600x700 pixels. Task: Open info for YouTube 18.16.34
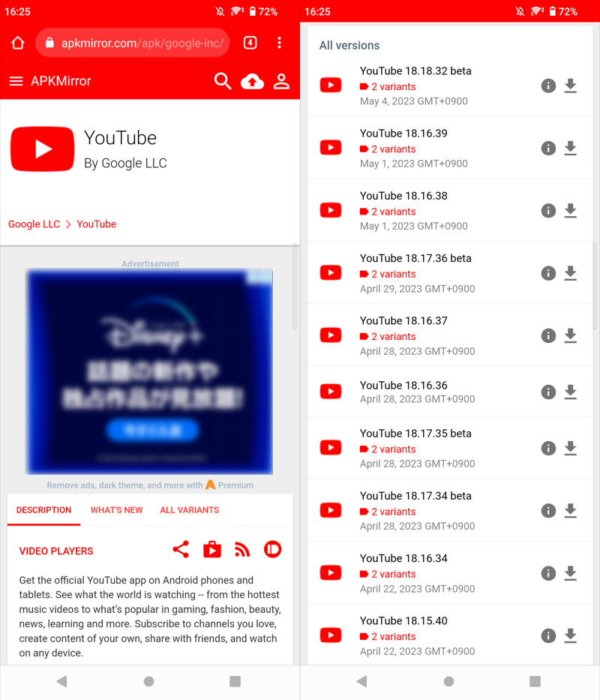click(548, 572)
